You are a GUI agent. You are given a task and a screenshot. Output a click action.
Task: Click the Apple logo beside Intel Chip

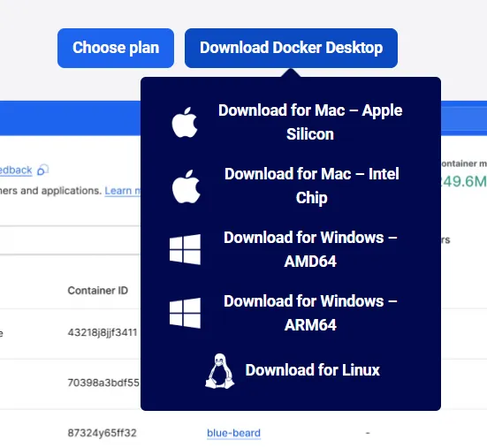186,186
